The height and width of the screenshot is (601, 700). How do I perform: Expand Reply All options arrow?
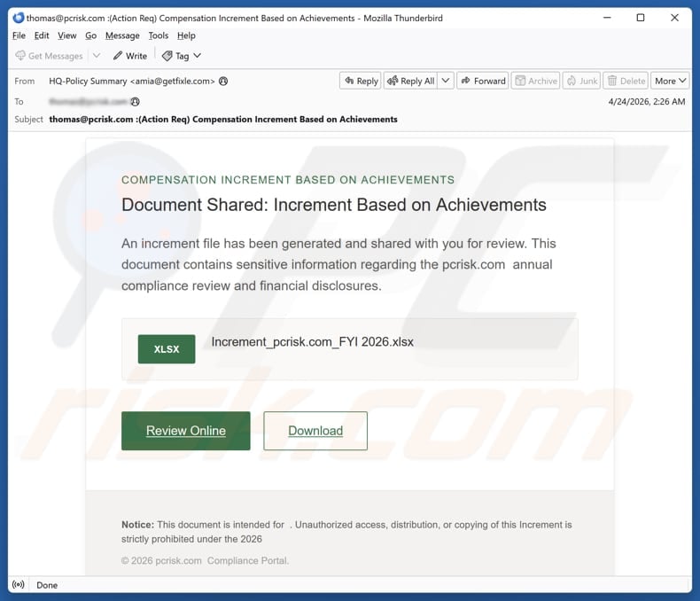(x=446, y=81)
